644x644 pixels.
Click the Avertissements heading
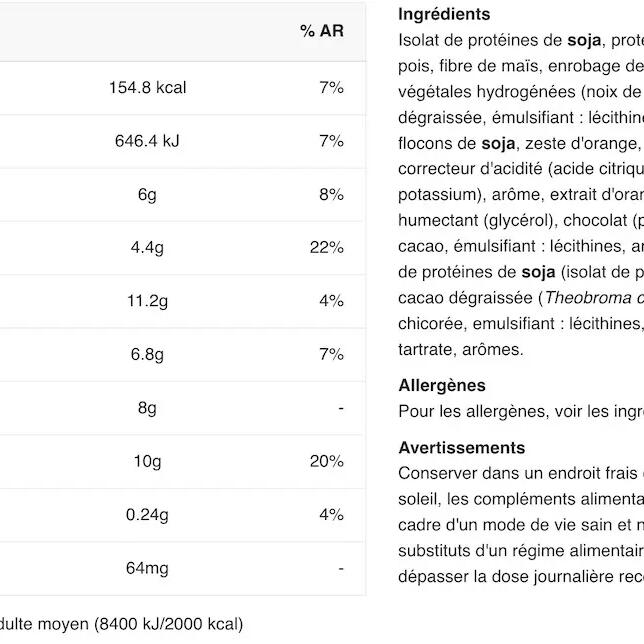[461, 447]
